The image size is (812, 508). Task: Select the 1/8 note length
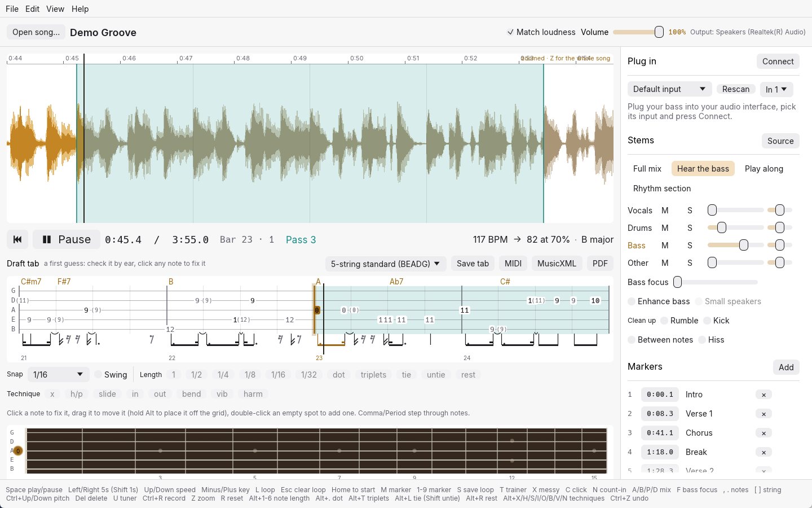point(250,375)
